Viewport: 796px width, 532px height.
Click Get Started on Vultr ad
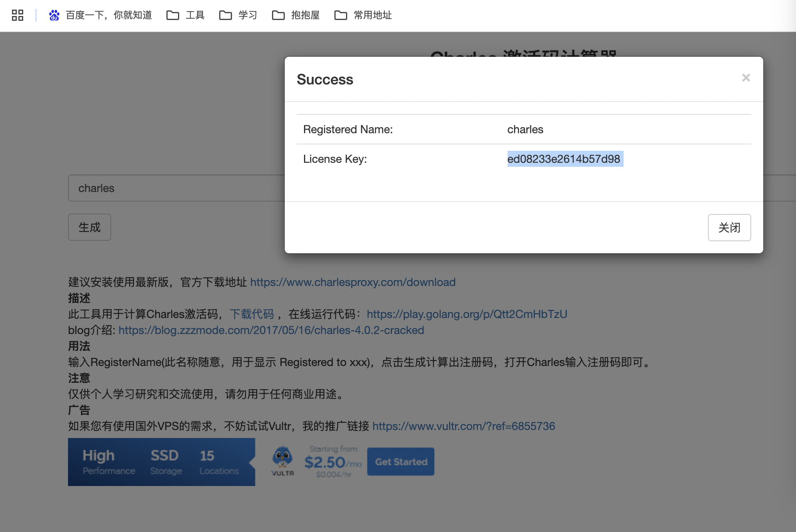tap(400, 462)
